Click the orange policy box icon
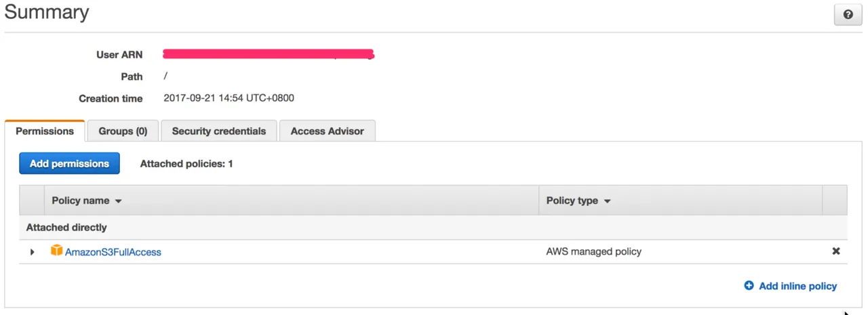Screen dimensions: 868x315 tap(56, 251)
